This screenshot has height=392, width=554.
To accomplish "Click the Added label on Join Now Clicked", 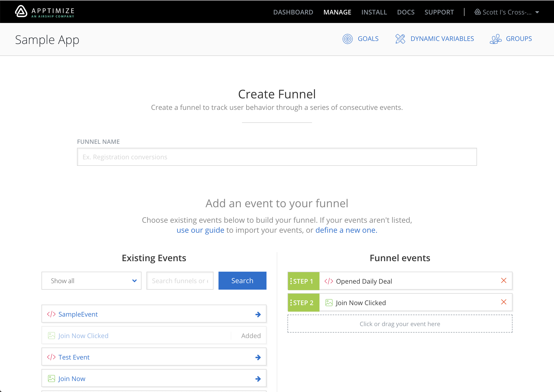I will coord(251,336).
